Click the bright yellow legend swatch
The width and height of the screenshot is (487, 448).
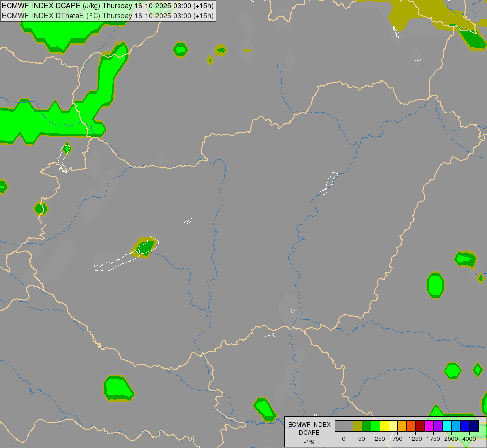click(x=384, y=426)
